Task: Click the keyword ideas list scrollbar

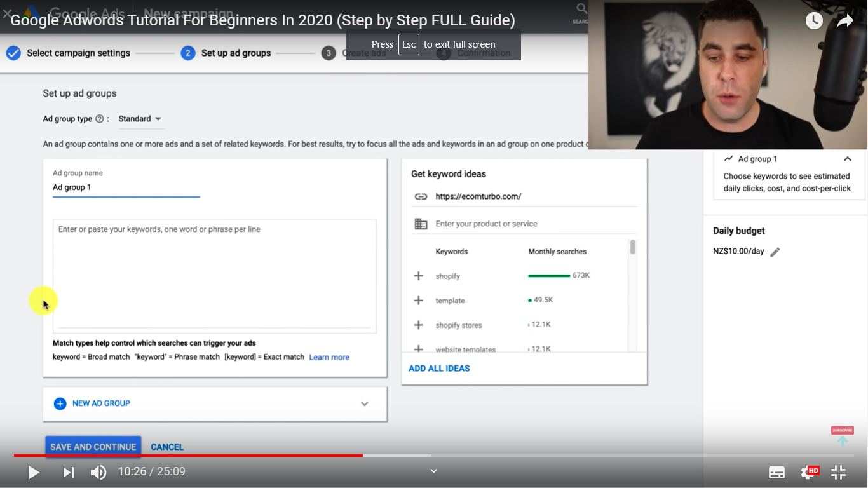Action: tap(633, 247)
